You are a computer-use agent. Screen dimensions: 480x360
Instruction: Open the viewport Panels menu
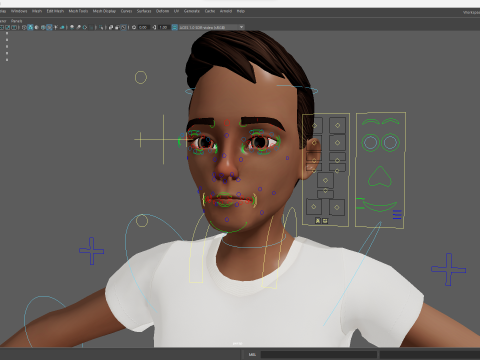(16, 21)
